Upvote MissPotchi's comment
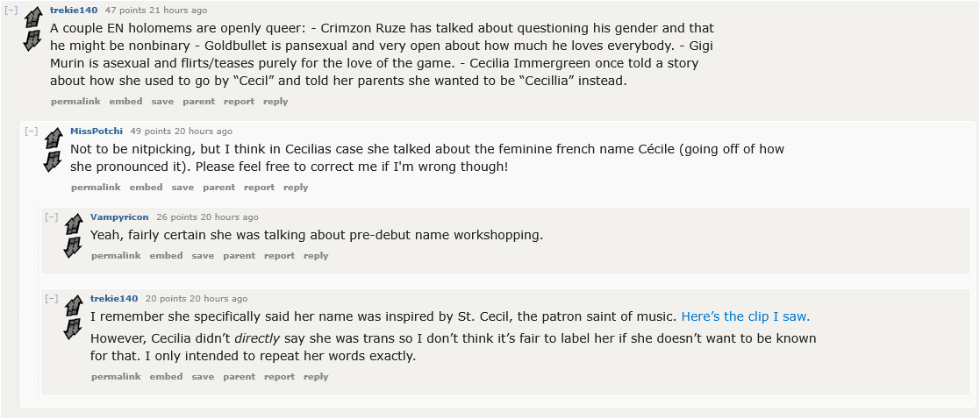The image size is (980, 419). pos(53,138)
